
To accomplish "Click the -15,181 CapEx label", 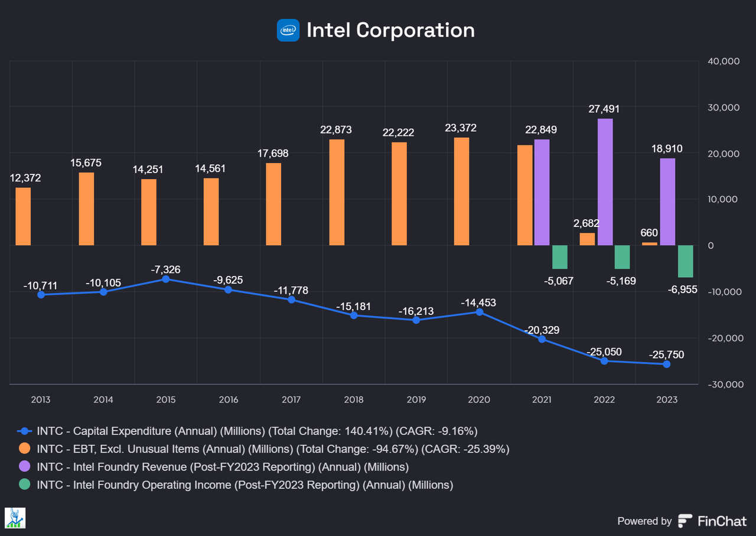I will pyautogui.click(x=353, y=306).
